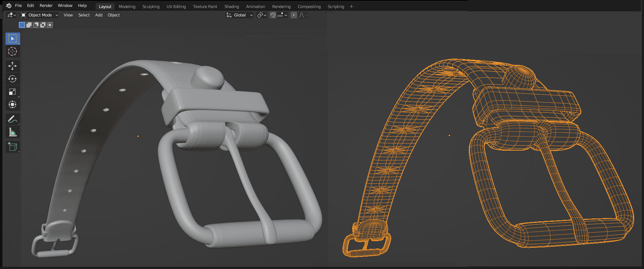Activate the Rotate tool
This screenshot has height=269, width=644.
point(12,79)
